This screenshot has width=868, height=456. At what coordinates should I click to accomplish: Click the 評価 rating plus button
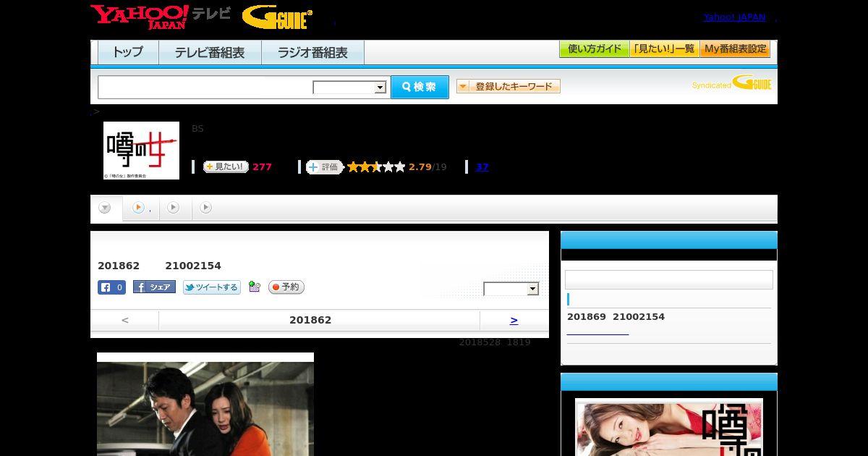(x=324, y=167)
